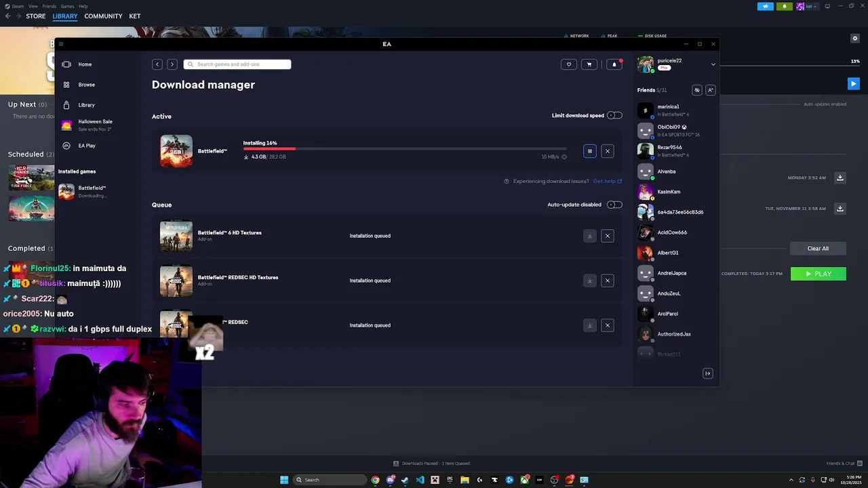Open the Steam View menu
868x488 pixels.
(x=33, y=6)
